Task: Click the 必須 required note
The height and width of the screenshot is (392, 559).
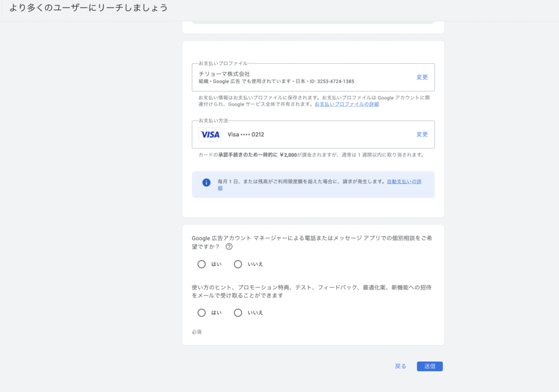Action: pos(197,332)
